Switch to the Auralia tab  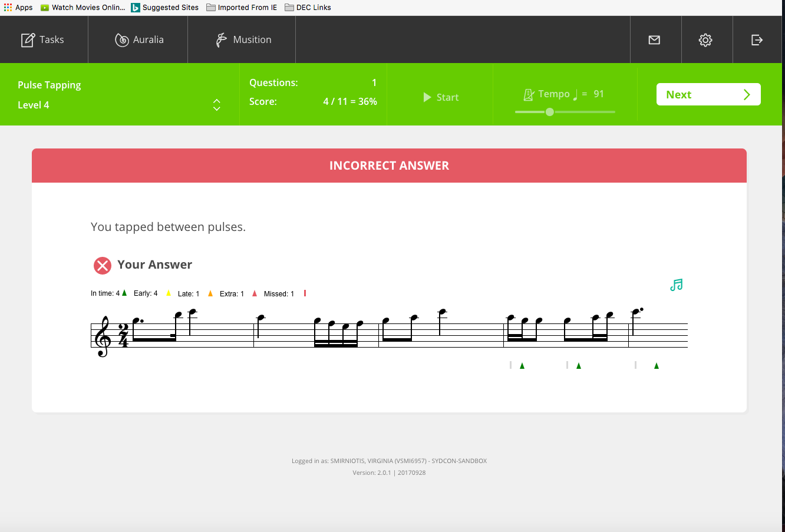pyautogui.click(x=139, y=40)
